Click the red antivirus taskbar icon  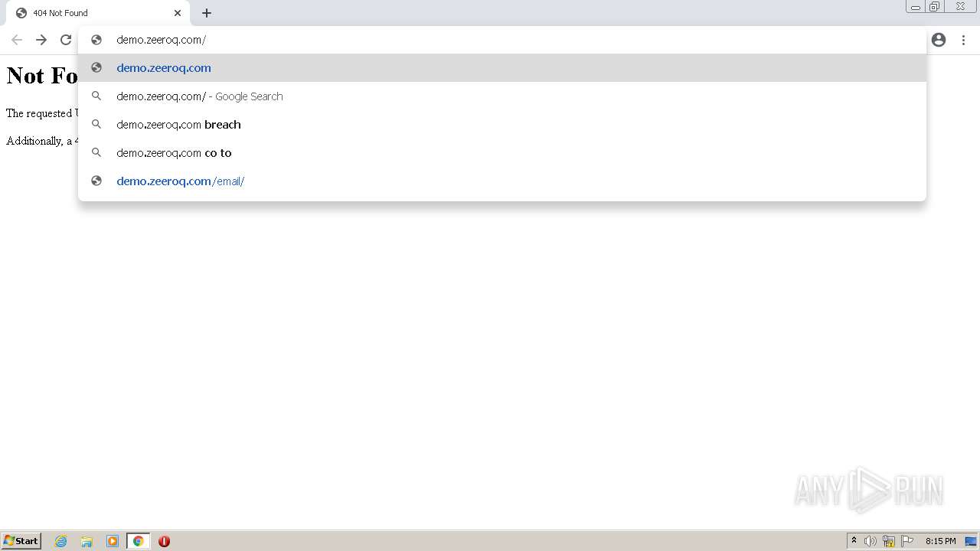(164, 541)
